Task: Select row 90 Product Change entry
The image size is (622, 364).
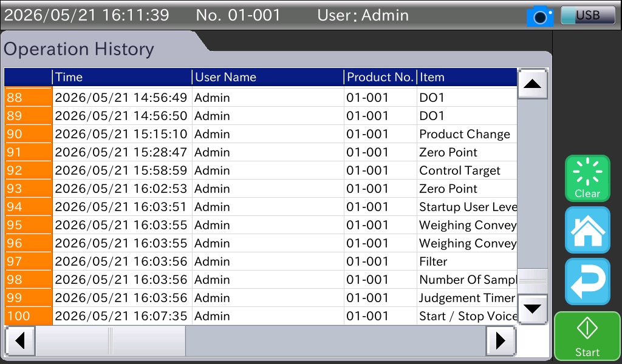Action: click(x=261, y=134)
